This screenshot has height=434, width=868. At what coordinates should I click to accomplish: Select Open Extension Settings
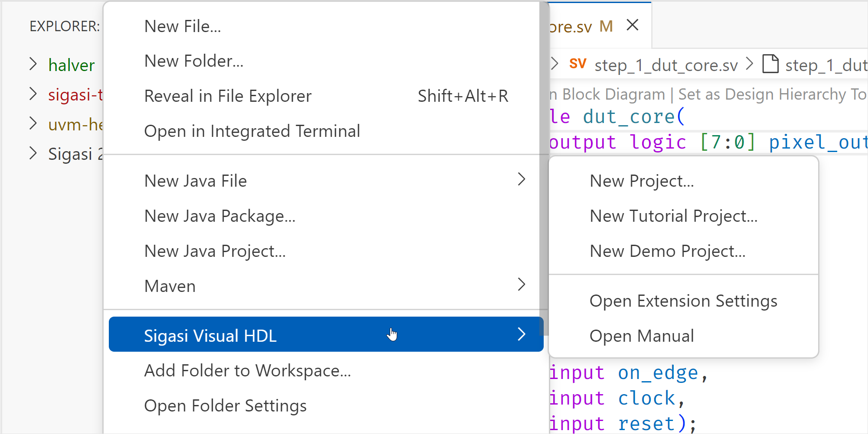click(x=683, y=301)
